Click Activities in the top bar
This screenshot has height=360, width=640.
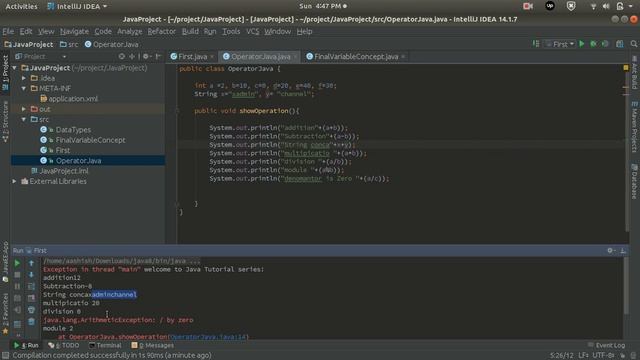(21, 6)
